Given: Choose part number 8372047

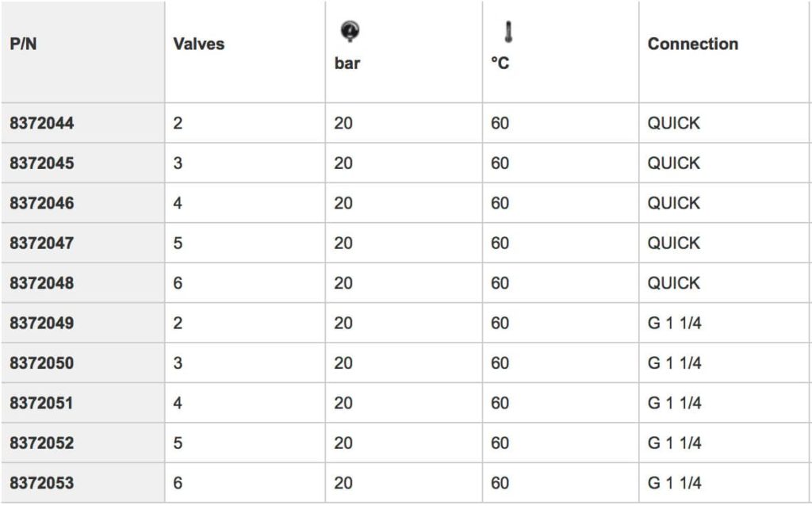Looking at the screenshot, I should point(42,243).
